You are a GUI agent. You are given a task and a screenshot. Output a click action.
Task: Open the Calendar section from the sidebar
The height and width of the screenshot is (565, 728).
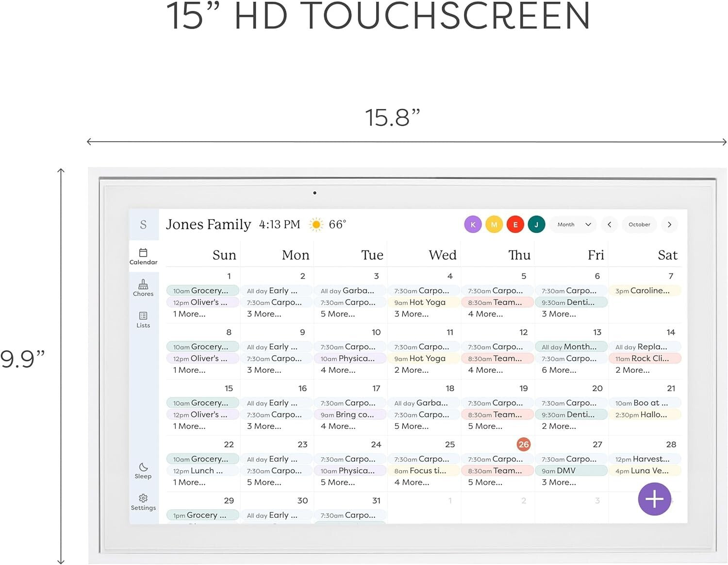pos(143,256)
